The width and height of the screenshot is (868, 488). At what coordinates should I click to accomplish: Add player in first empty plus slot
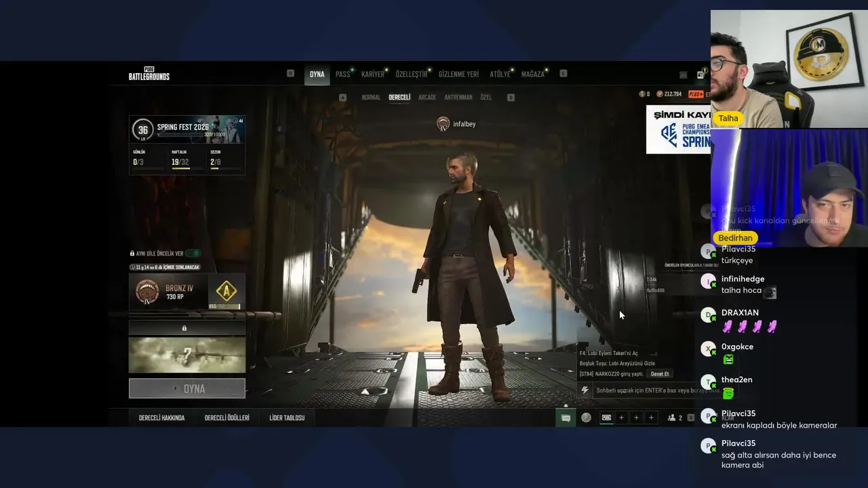621,418
